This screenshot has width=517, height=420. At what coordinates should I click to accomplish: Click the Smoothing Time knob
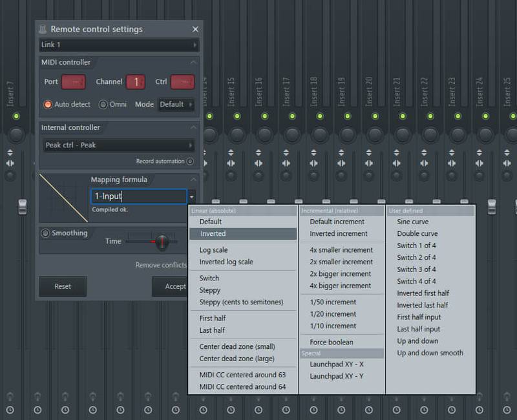[x=162, y=242]
